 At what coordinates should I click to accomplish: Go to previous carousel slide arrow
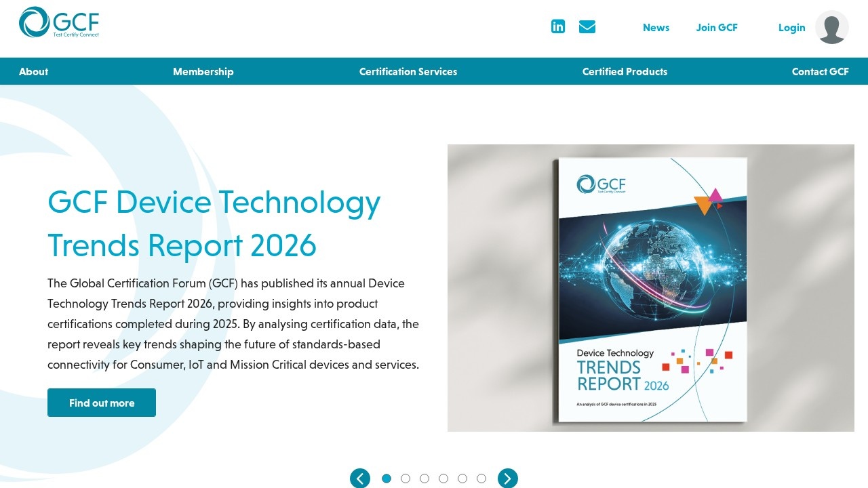[360, 479]
